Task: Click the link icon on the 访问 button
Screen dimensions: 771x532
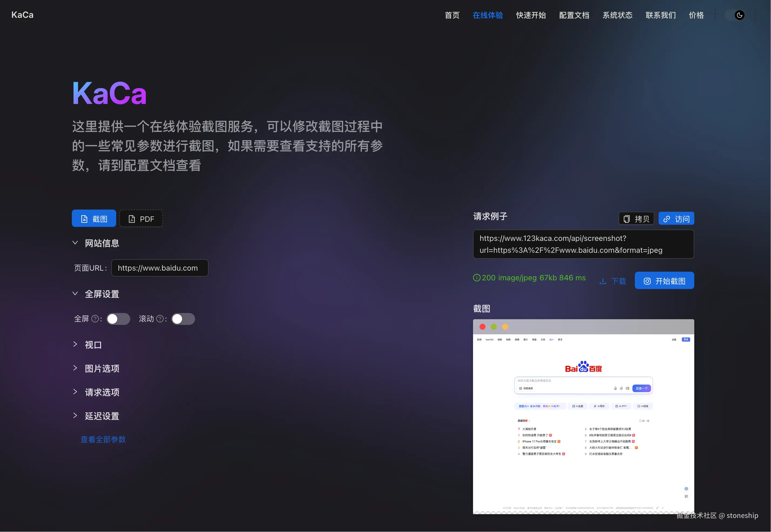Action: pos(667,218)
